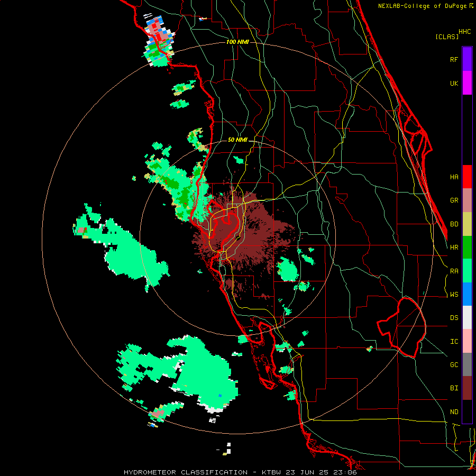Click the NEXLAB-College of DuPage credit text
The image size is (476, 476).
click(x=423, y=6)
